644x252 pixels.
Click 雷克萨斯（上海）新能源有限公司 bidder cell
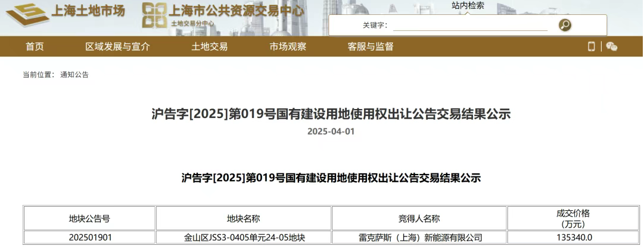pyautogui.click(x=419, y=237)
